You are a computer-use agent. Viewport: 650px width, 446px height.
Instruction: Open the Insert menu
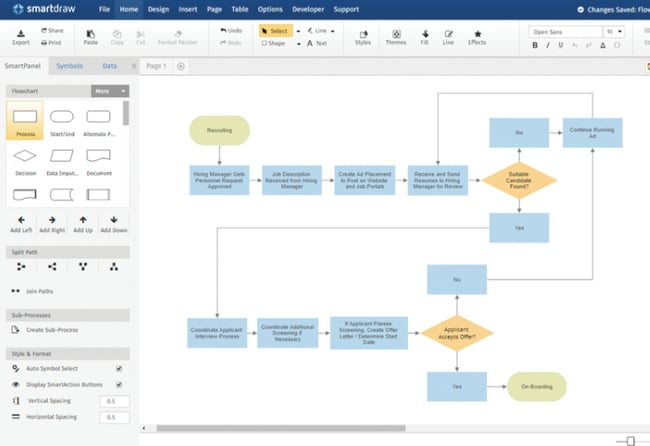[190, 9]
